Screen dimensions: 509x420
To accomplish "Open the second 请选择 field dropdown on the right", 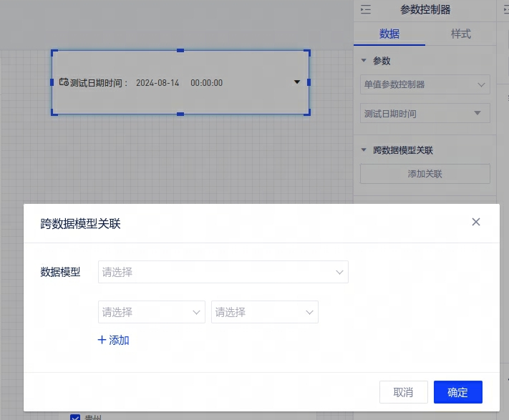I will (264, 312).
